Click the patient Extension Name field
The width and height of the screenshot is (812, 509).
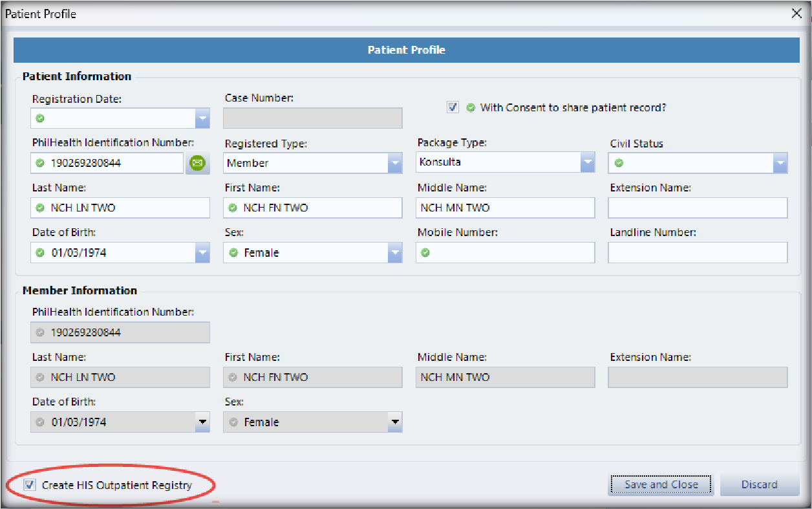pos(697,208)
